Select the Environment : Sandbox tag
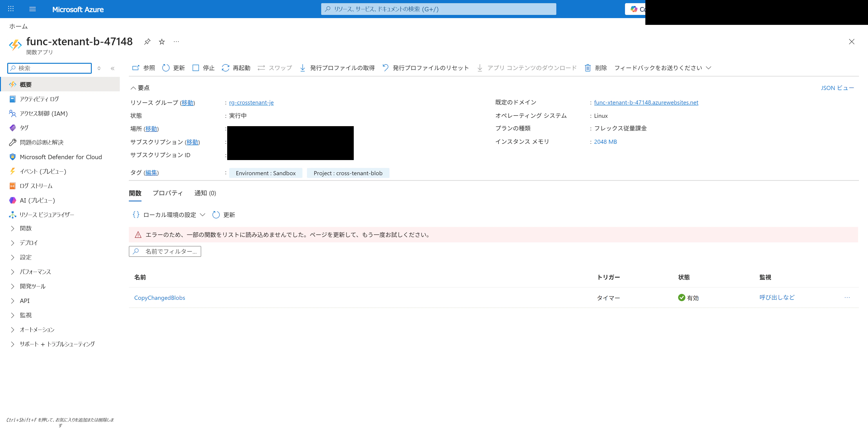Viewport: 868px width, 430px height. pyautogui.click(x=266, y=173)
